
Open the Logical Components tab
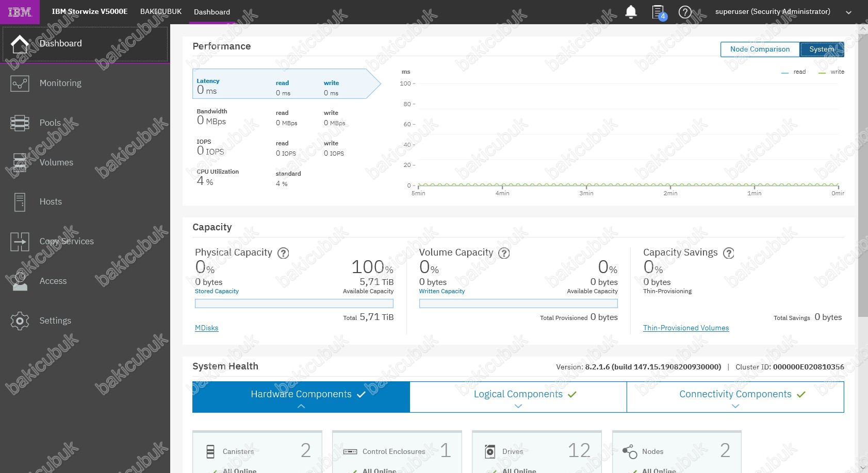518,397
